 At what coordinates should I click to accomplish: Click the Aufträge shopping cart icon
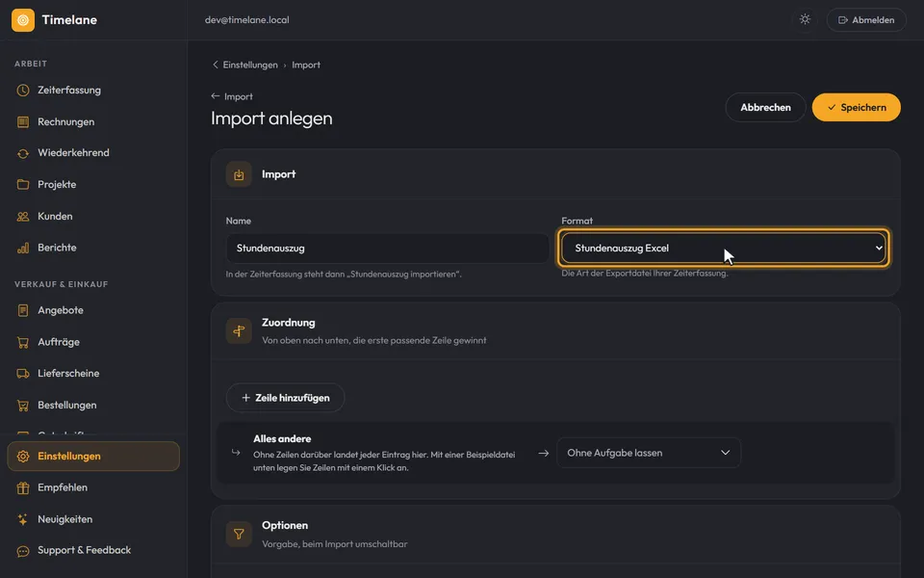pyautogui.click(x=23, y=342)
